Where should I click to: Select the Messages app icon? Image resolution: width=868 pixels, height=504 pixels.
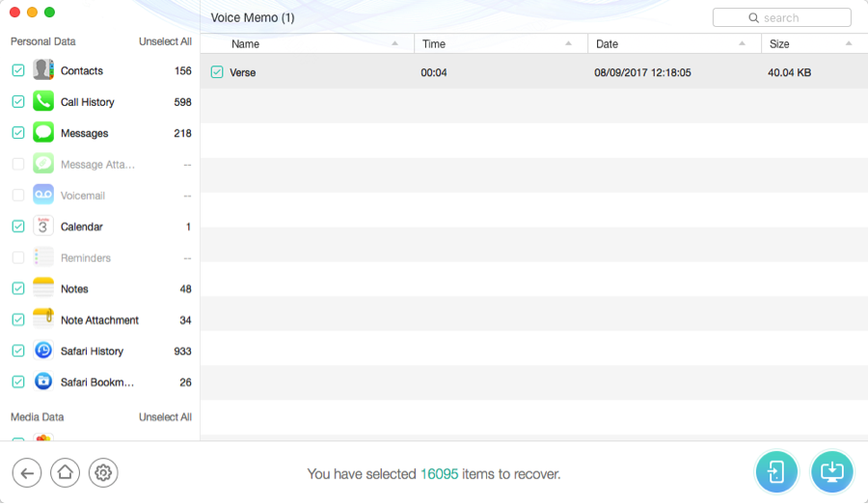tap(43, 133)
